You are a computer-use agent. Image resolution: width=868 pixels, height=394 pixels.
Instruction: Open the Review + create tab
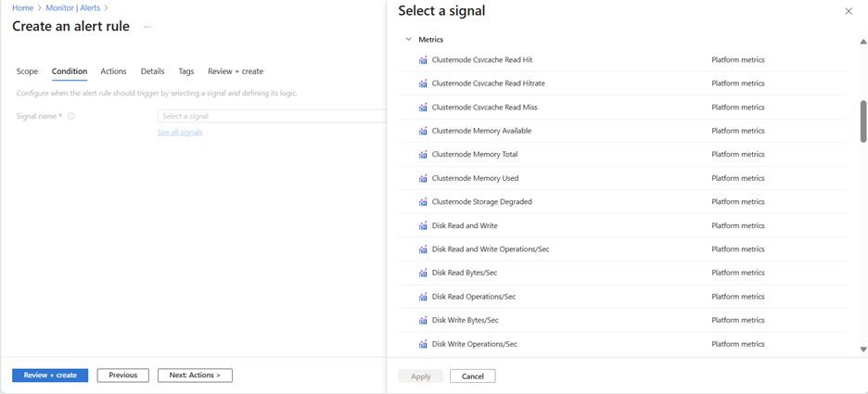[x=236, y=71]
